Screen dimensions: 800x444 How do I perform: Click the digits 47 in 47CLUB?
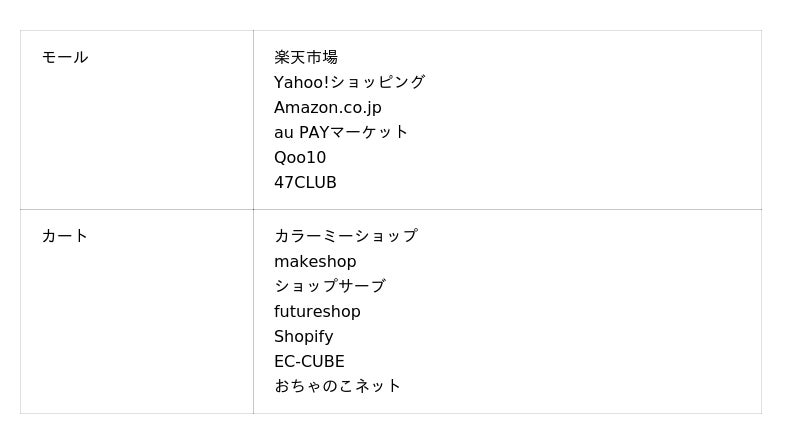click(x=283, y=183)
